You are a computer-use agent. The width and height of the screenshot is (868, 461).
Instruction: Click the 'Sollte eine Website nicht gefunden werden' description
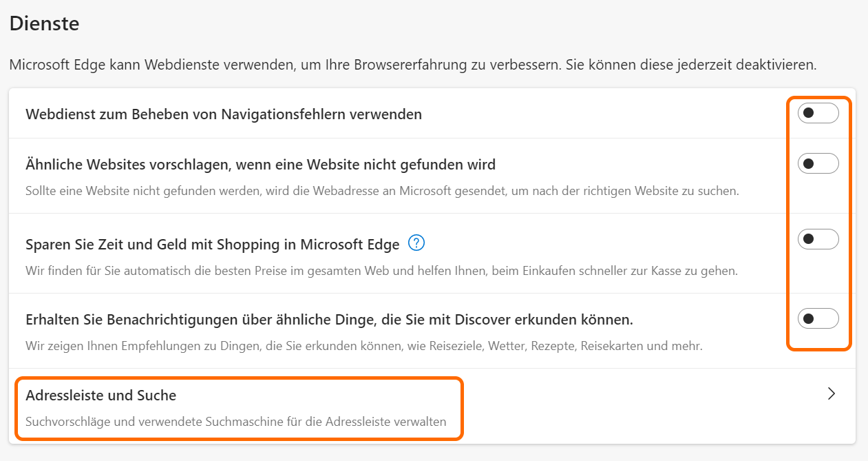382,191
